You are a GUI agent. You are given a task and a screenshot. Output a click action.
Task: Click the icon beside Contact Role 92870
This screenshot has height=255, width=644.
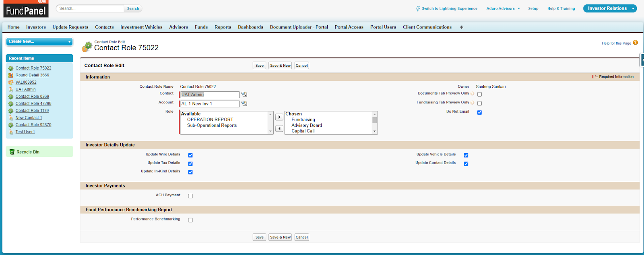[11, 125]
